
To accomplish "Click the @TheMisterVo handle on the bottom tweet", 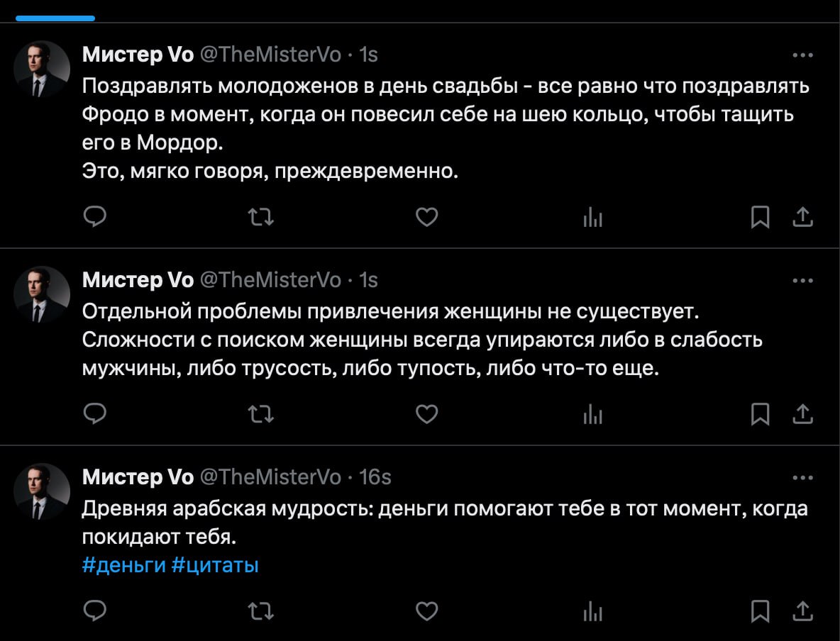I will (x=274, y=477).
